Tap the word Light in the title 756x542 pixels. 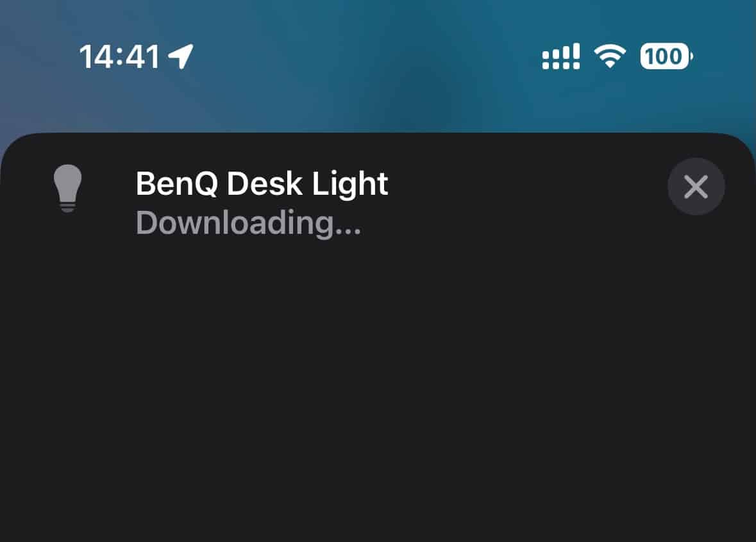(x=350, y=184)
